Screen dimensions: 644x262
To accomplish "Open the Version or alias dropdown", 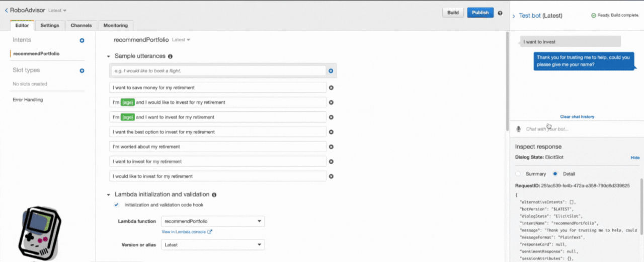I will point(213,245).
